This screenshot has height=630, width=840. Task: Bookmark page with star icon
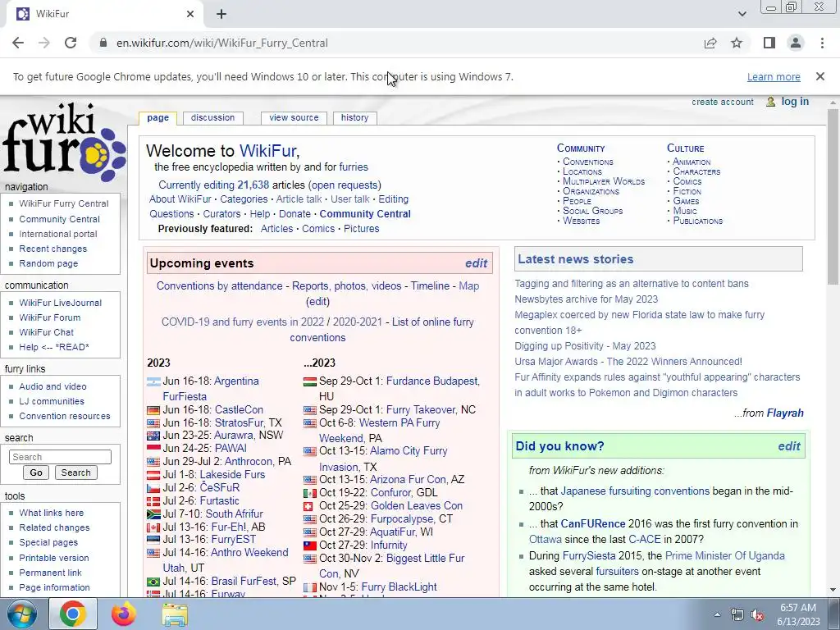(737, 43)
